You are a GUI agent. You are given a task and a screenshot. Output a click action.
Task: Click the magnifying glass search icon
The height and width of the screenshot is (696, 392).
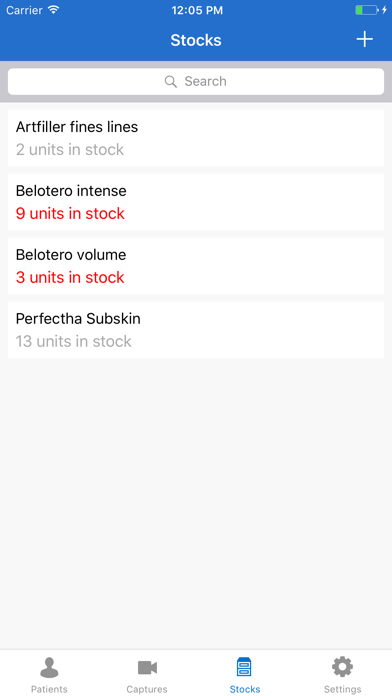coord(171,81)
